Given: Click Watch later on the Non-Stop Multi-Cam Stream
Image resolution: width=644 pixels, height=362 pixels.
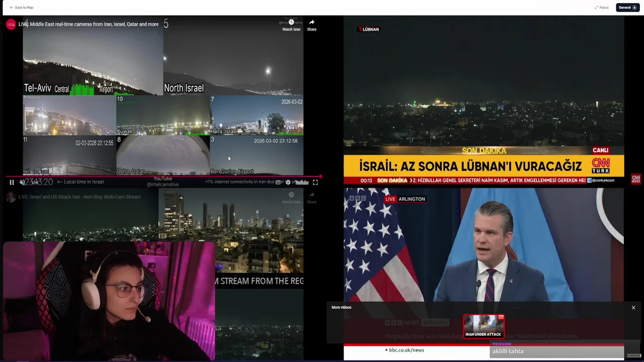Looking at the screenshot, I should pos(291,198).
